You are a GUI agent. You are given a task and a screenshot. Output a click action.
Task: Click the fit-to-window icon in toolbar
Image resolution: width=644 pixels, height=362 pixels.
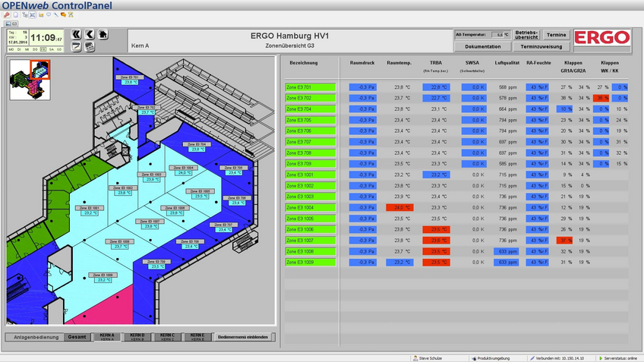(33, 14)
